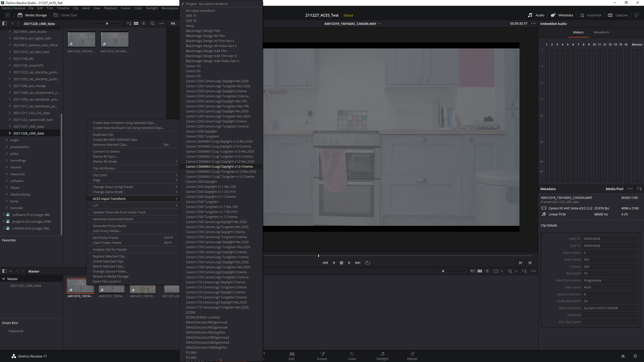
Task: Open the Capture panel
Action: (x=618, y=15)
